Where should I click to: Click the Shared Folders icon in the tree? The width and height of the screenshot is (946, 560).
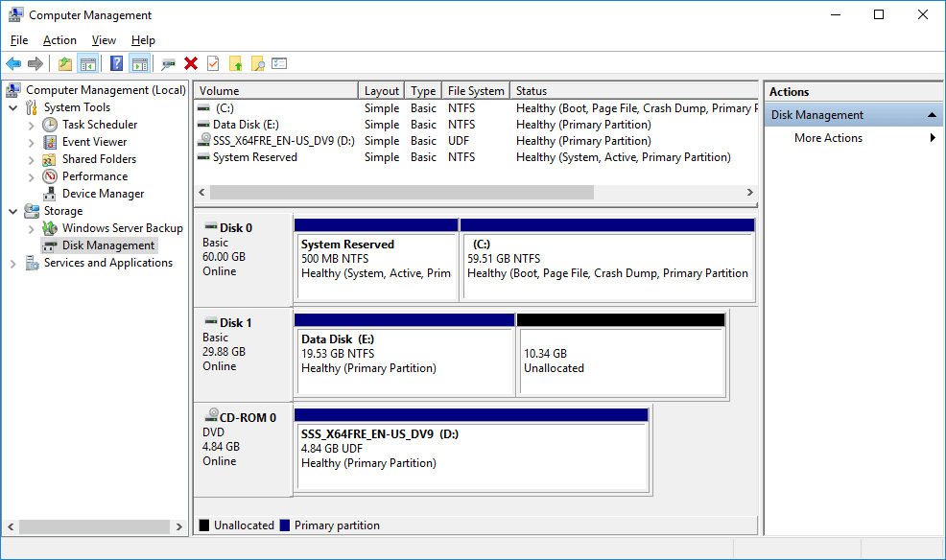click(50, 159)
